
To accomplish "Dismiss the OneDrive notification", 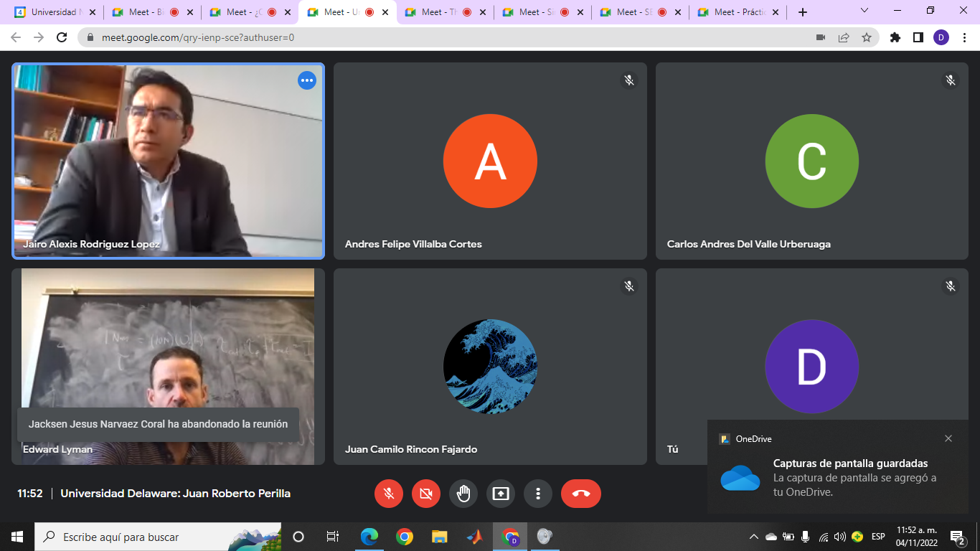I will coord(948,438).
